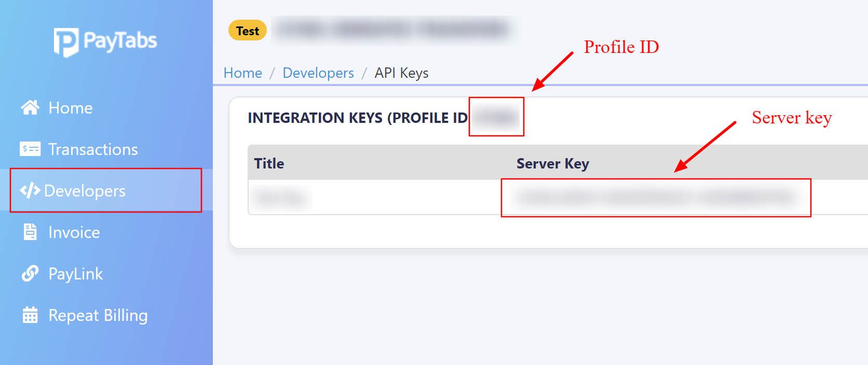This screenshot has width=868, height=365.
Task: Click the Title column header
Action: point(269,163)
